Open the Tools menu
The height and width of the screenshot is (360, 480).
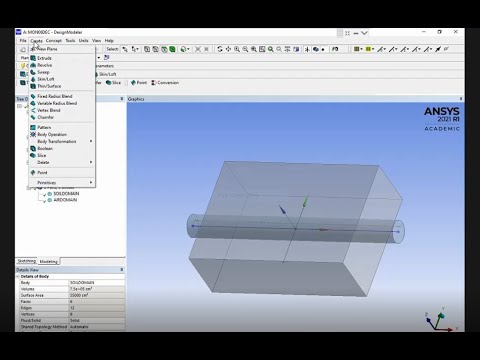pyautogui.click(x=70, y=41)
